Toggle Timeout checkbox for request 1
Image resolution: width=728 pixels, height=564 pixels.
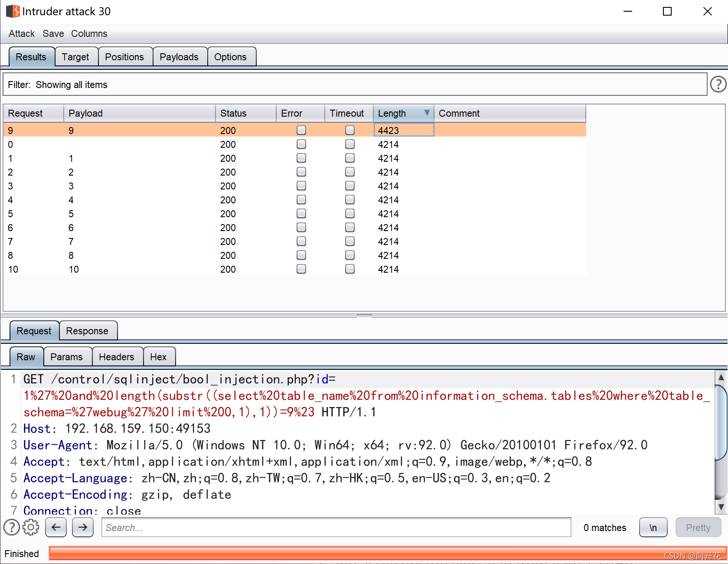pyautogui.click(x=350, y=158)
